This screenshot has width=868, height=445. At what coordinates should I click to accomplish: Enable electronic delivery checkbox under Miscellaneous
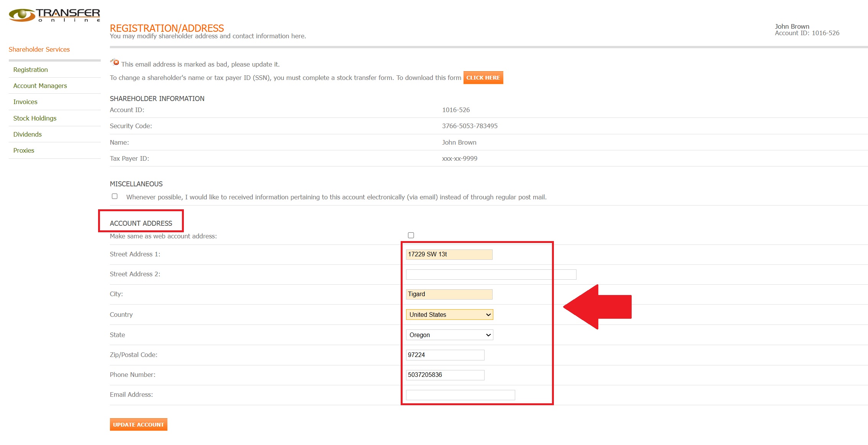pyautogui.click(x=115, y=196)
